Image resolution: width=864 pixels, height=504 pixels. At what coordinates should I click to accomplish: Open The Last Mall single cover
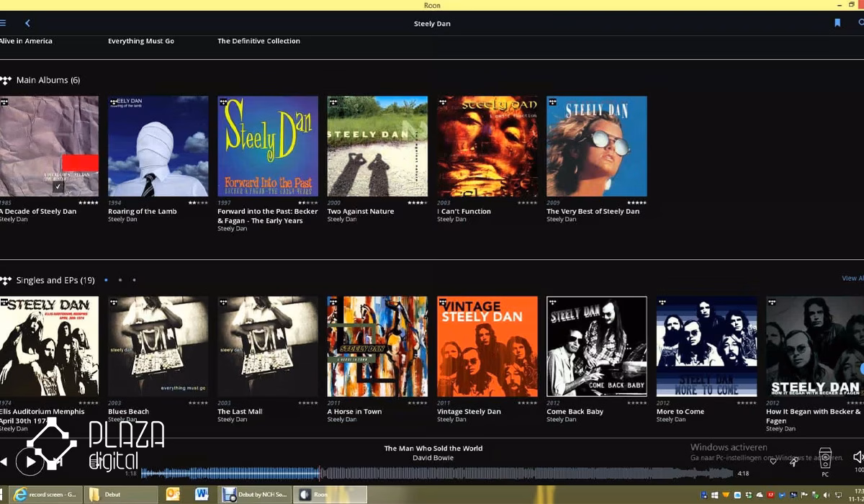point(268,346)
